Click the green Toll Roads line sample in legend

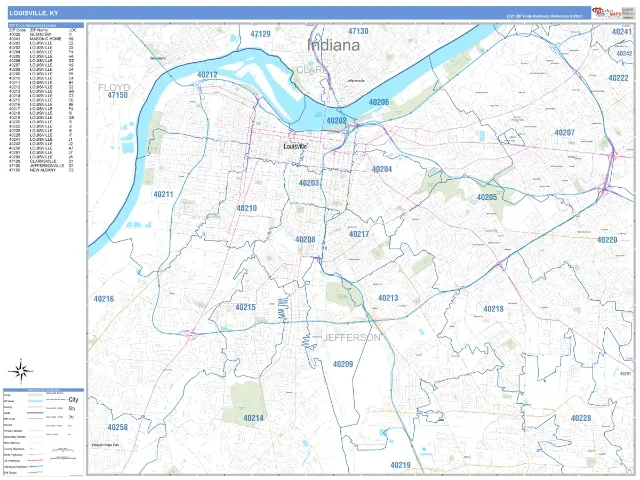[36, 473]
